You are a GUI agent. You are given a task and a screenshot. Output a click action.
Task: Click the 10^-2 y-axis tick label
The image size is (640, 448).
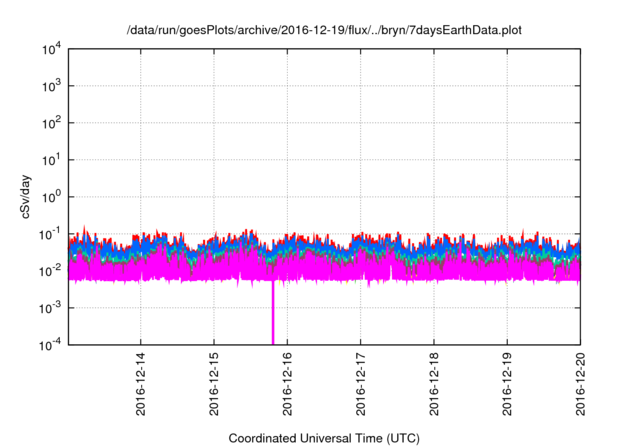(x=51, y=271)
